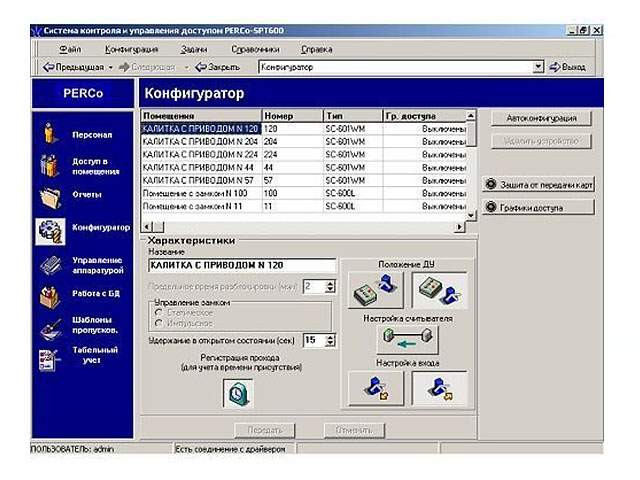This screenshot has width=640, height=480.
Task: Open the Справка menu
Action: point(316,49)
